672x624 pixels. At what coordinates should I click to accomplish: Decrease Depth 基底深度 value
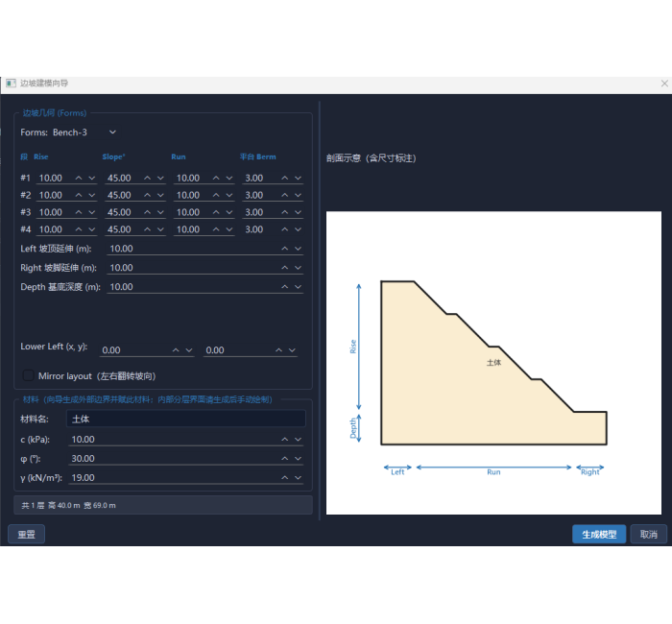pos(299,287)
